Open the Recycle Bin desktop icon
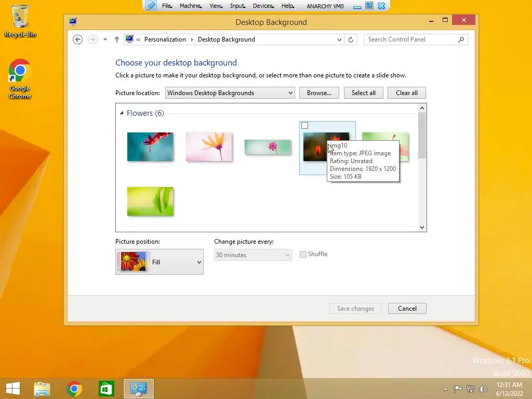 point(20,21)
